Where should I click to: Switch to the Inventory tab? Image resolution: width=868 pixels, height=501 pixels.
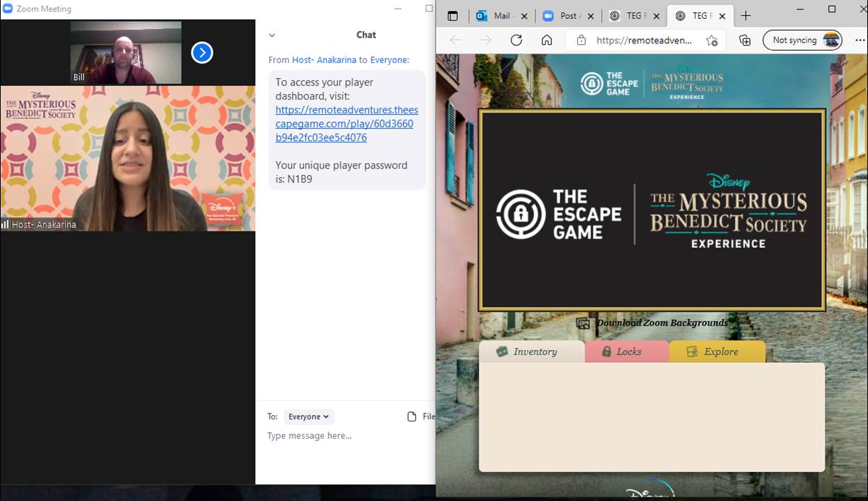[531, 352]
